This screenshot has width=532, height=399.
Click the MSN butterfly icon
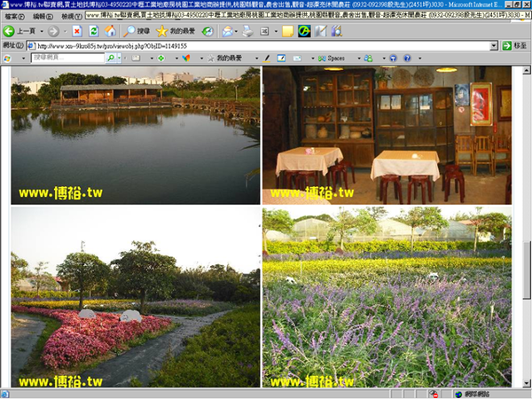click(x=186, y=59)
